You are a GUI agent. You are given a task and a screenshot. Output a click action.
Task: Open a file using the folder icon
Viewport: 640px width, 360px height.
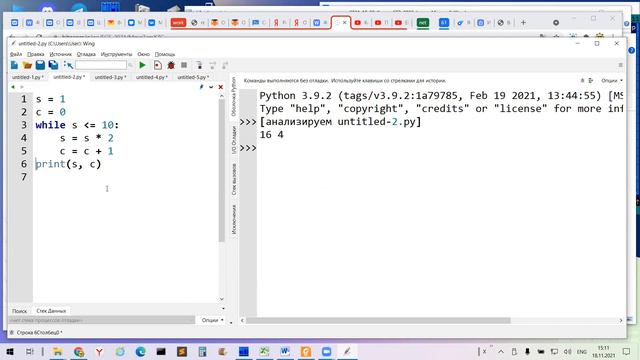[27, 65]
